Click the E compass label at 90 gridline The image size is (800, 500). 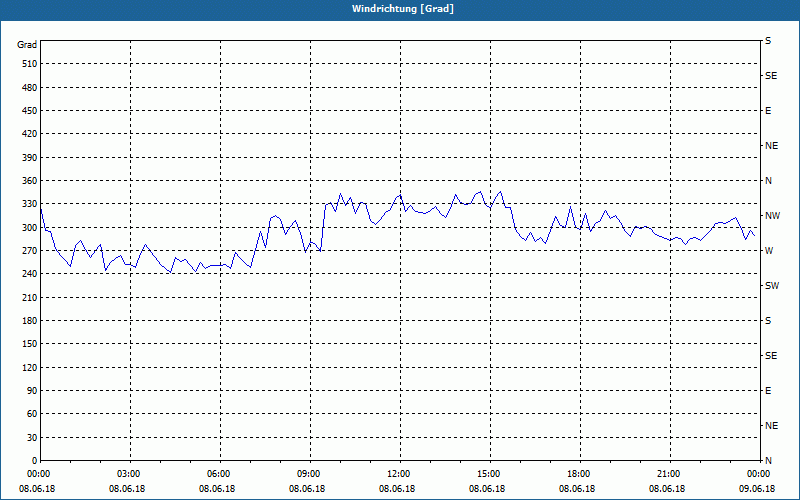point(768,391)
